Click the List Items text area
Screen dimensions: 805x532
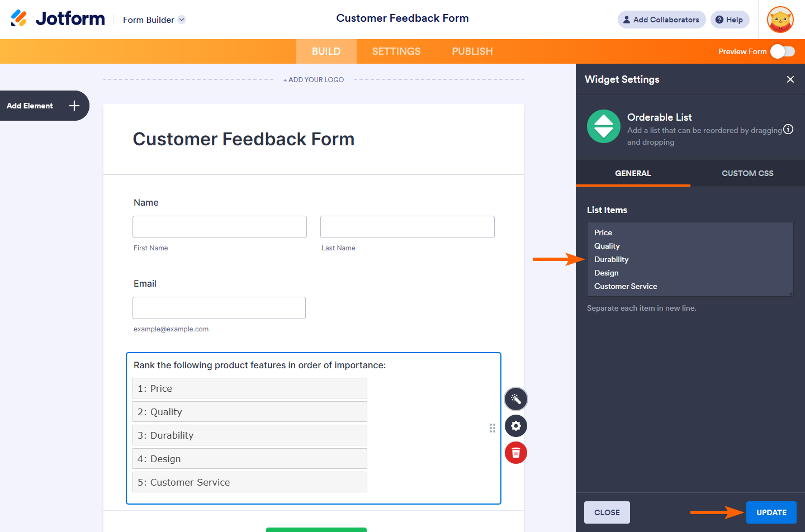[690, 259]
